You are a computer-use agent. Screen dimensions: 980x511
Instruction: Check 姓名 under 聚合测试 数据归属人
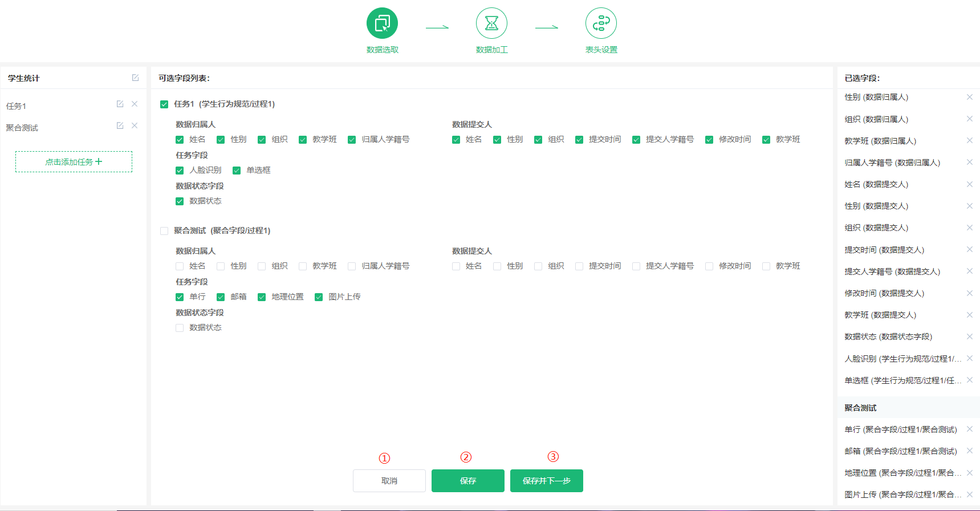tap(180, 266)
